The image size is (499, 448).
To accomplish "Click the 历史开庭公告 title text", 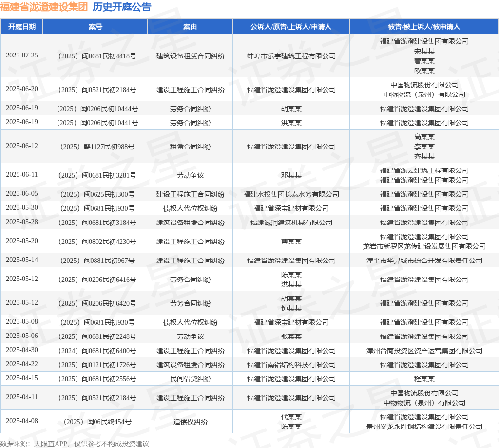I will [x=122, y=7].
